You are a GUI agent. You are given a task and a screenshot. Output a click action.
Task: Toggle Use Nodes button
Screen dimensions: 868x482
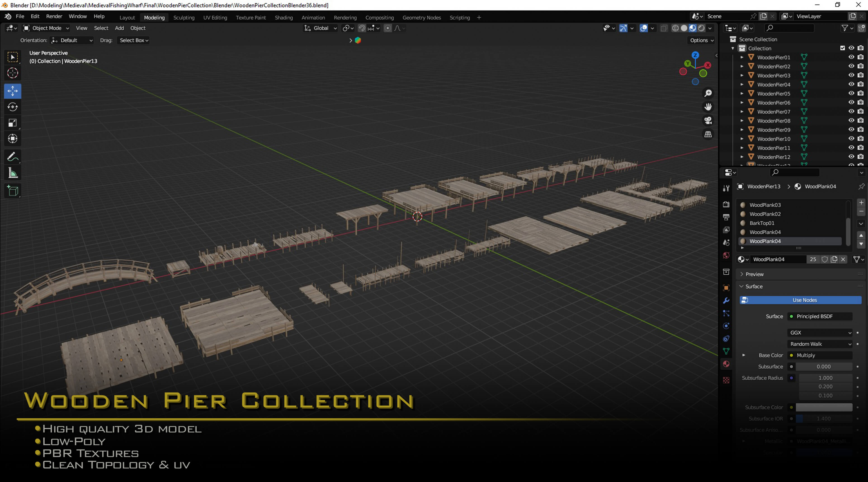click(x=800, y=300)
